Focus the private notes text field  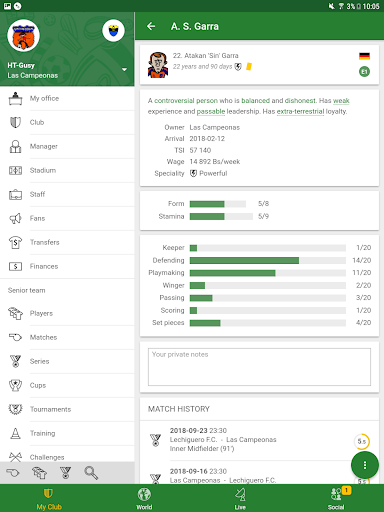(x=259, y=367)
